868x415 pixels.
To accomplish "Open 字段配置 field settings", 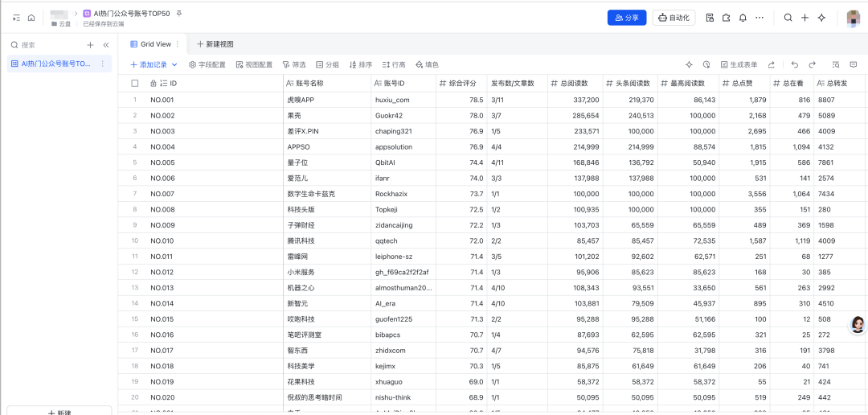I will (x=207, y=65).
